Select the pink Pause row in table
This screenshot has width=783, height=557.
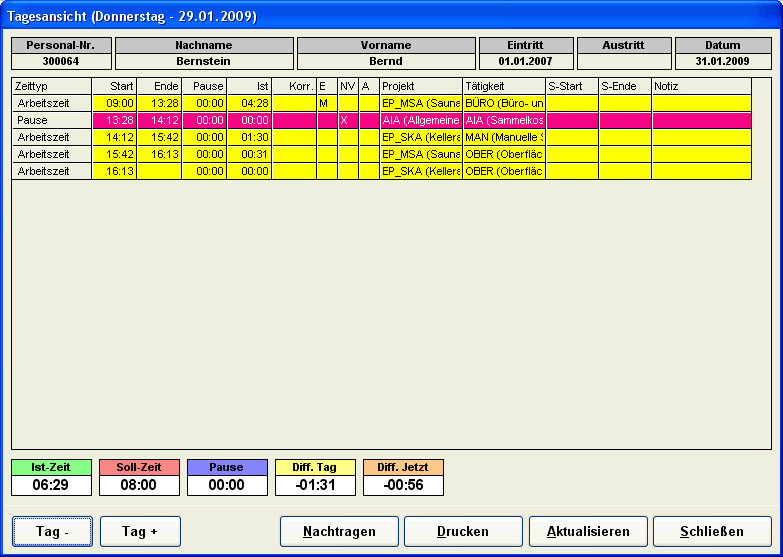pos(51,120)
